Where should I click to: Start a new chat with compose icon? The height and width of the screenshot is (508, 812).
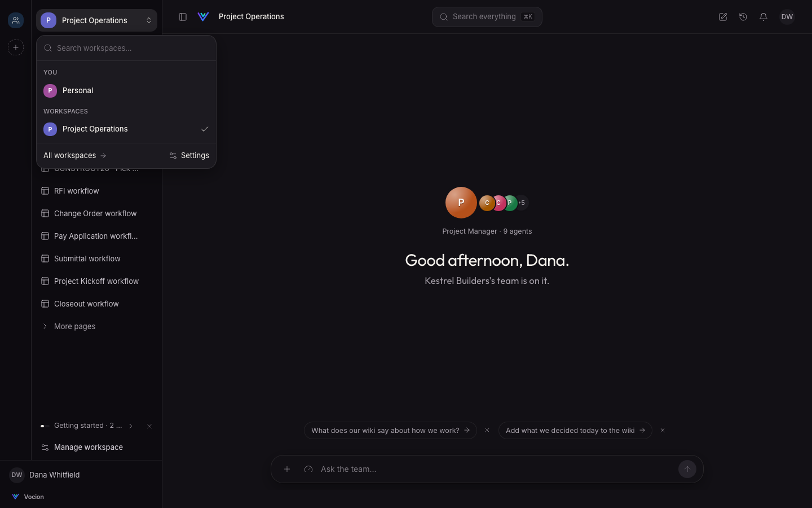point(723,17)
